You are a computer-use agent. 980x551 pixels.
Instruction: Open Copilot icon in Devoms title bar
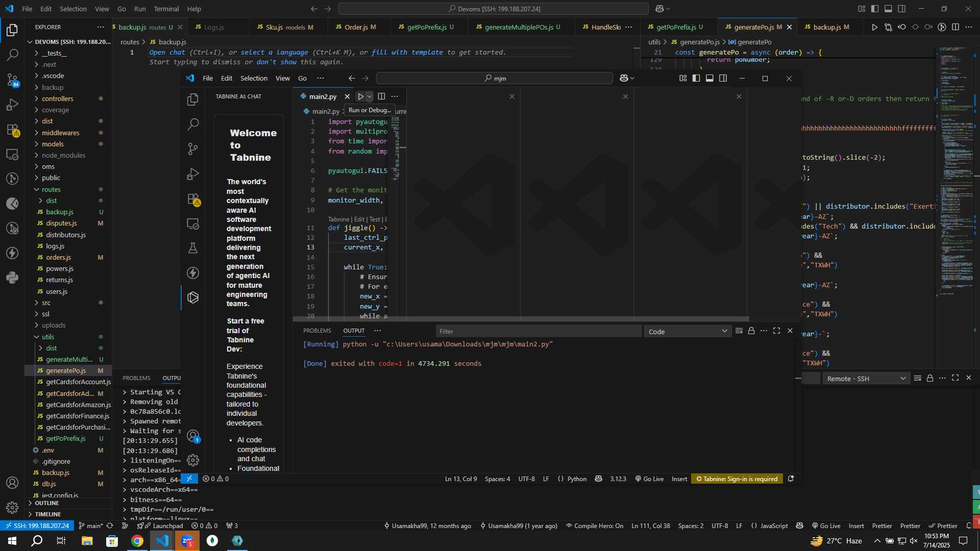pos(659,9)
